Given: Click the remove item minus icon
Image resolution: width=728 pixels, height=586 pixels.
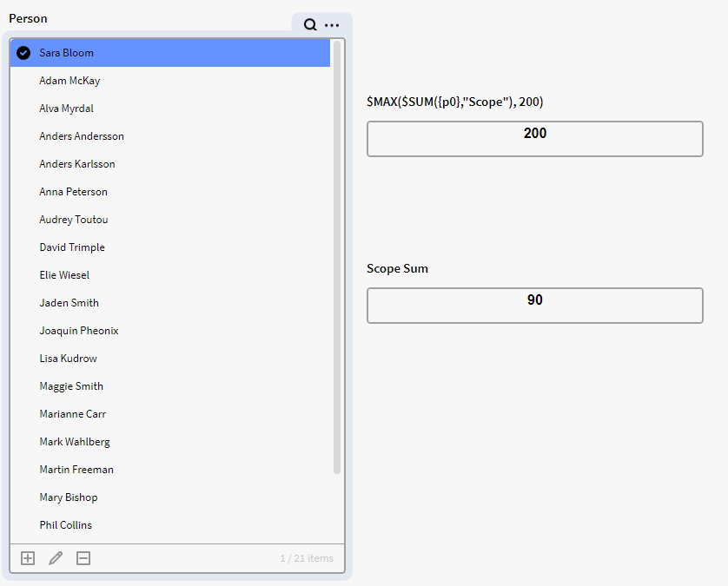Looking at the screenshot, I should coord(83,558).
